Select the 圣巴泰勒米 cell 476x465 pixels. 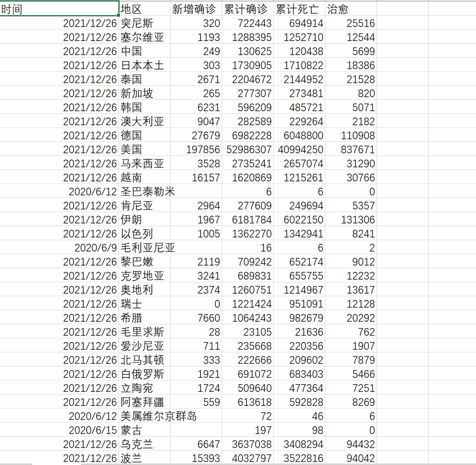[x=144, y=192]
